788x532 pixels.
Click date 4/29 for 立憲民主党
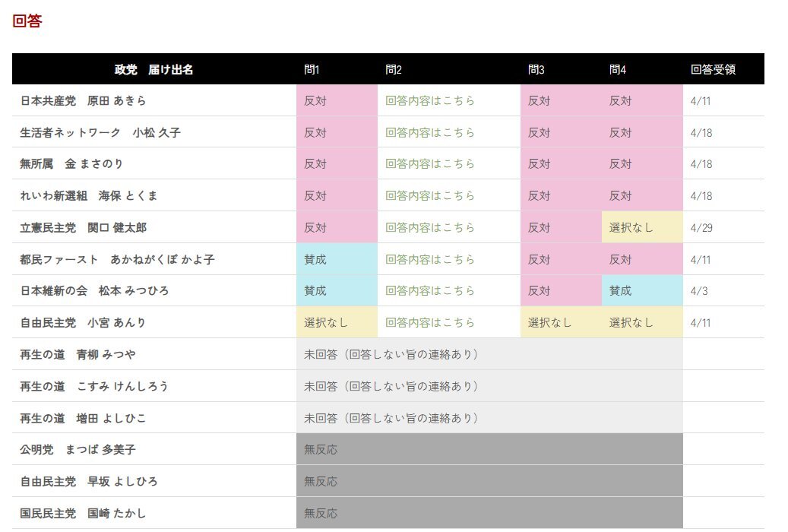[701, 228]
